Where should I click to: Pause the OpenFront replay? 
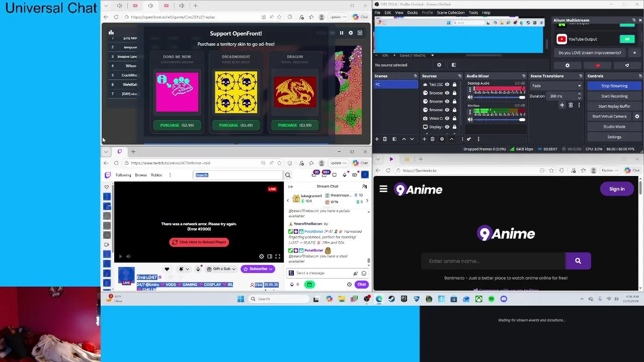[x=341, y=33]
